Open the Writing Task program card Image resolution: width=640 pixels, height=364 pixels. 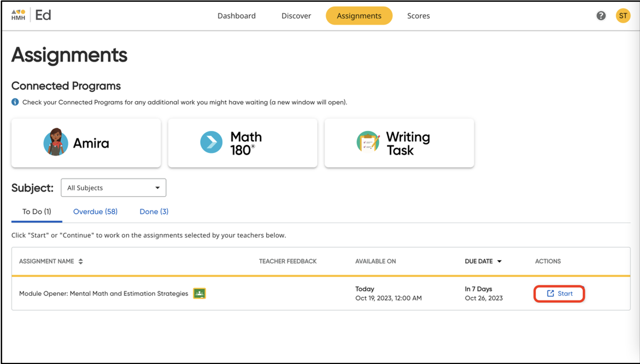(x=399, y=143)
